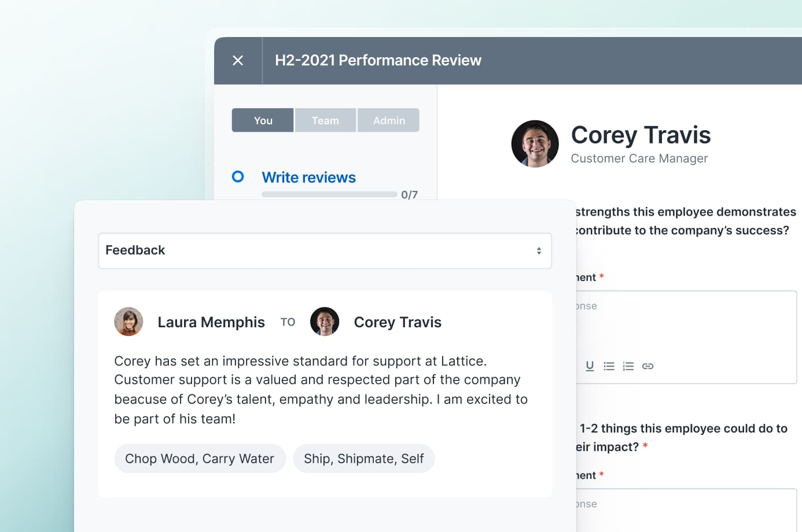Click the feedback paragraph about Corey
This screenshot has width=802, height=532.
point(321,390)
